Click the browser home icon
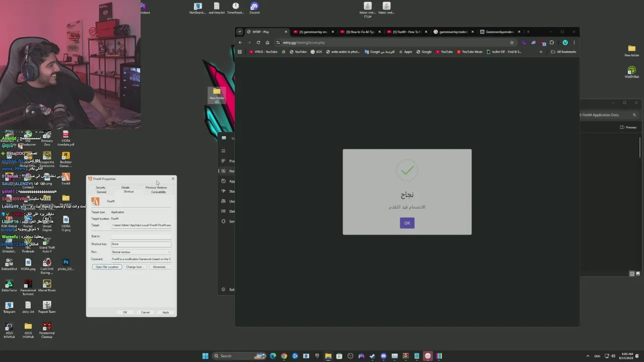644x362 pixels. coord(267,43)
